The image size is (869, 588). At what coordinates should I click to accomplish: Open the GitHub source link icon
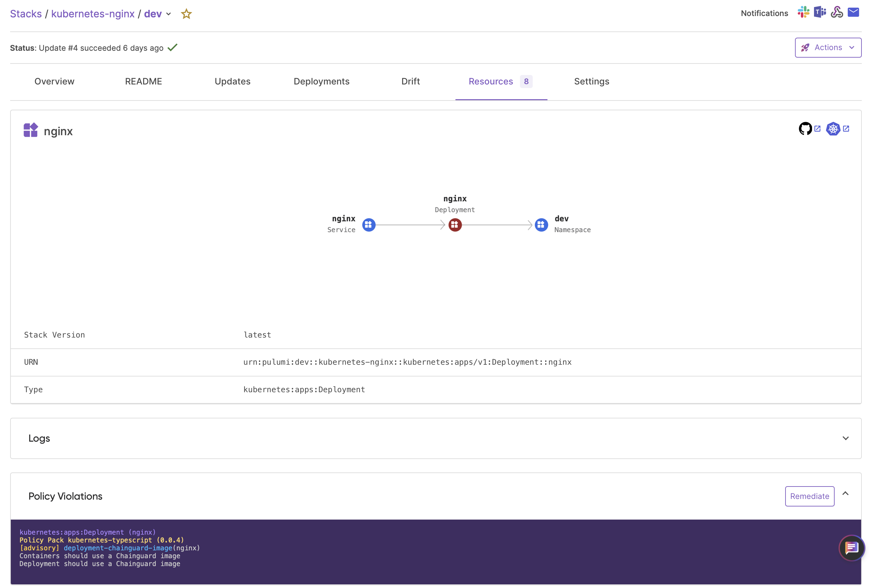[805, 129]
